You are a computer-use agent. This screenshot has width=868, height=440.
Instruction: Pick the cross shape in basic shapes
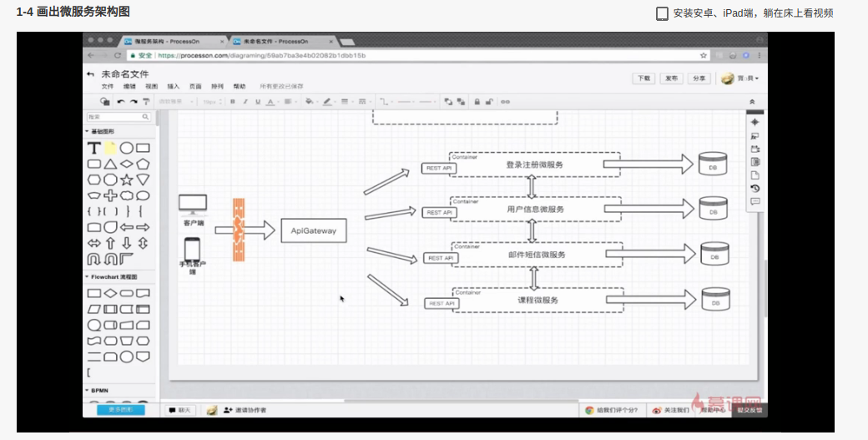point(111,195)
